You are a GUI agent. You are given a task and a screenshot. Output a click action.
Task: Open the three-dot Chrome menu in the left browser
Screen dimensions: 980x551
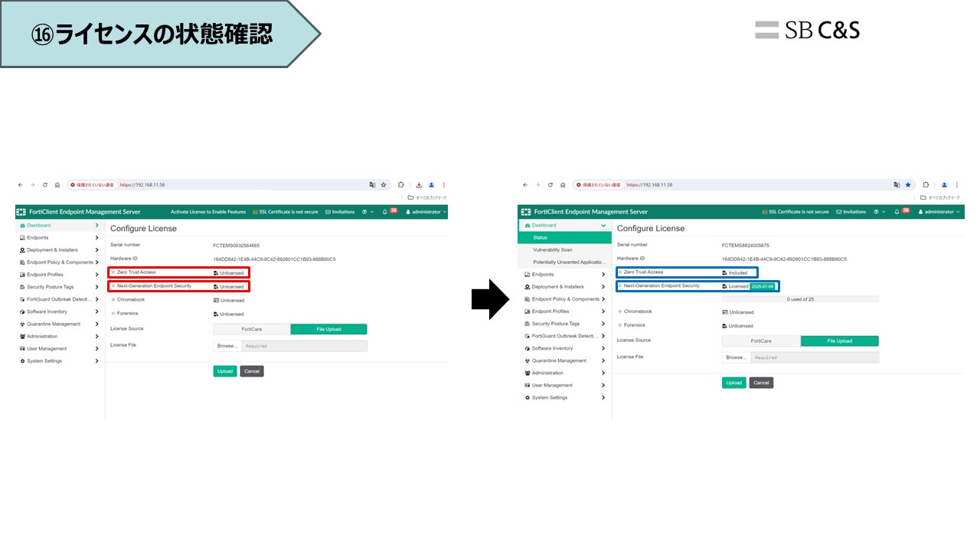(443, 184)
